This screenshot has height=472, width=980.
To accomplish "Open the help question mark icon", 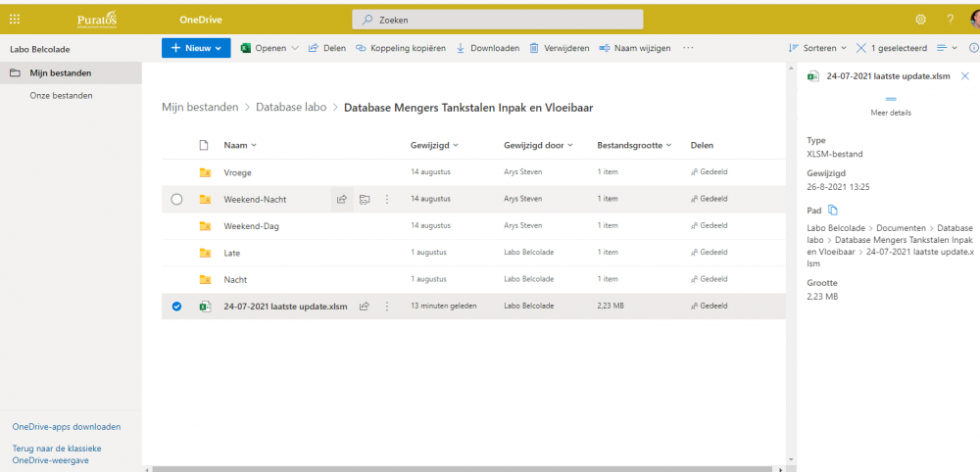I will [x=950, y=19].
